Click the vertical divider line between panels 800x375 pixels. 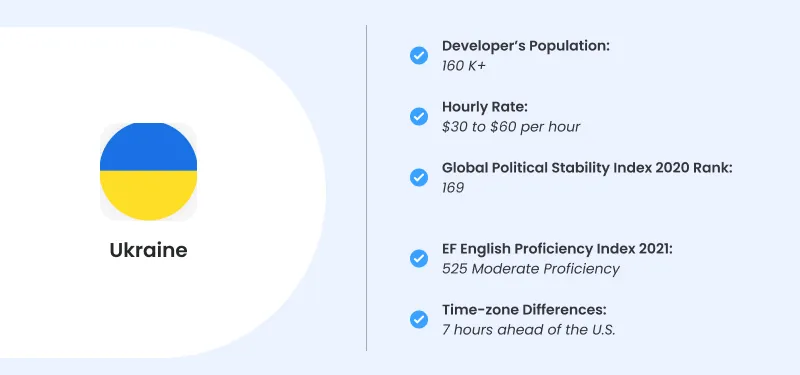(366, 188)
